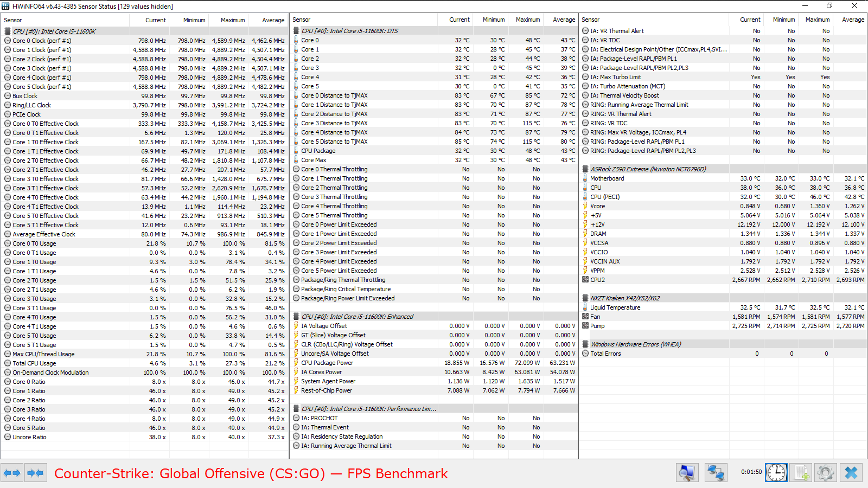Click the chip icon beside NZXT Kraken X42/X52/X62
The image size is (868, 488).
585,298
